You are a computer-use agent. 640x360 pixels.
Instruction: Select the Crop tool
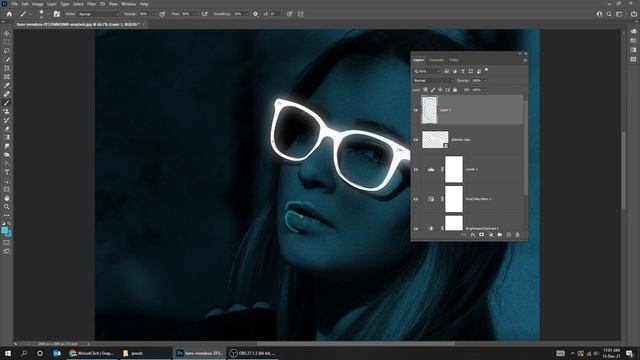coord(7,68)
